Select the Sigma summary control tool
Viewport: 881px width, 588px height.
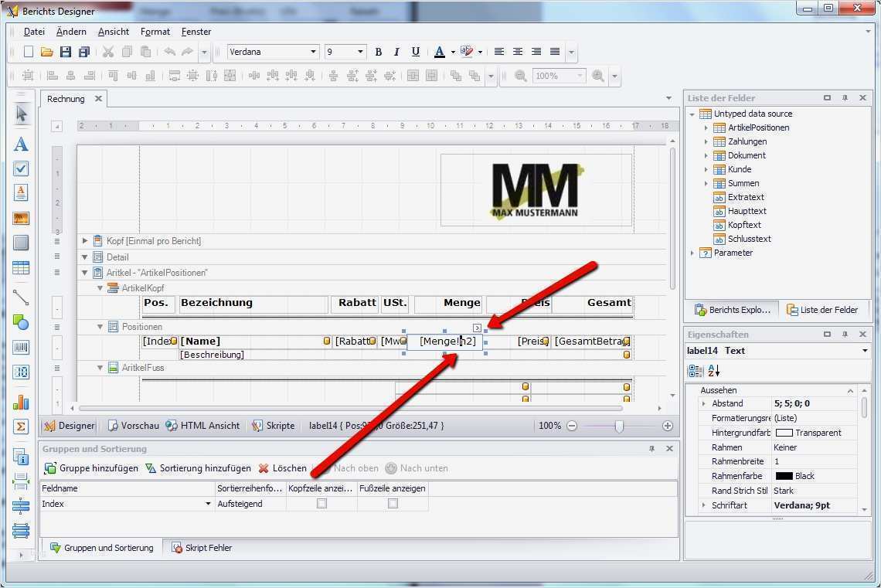(x=21, y=427)
